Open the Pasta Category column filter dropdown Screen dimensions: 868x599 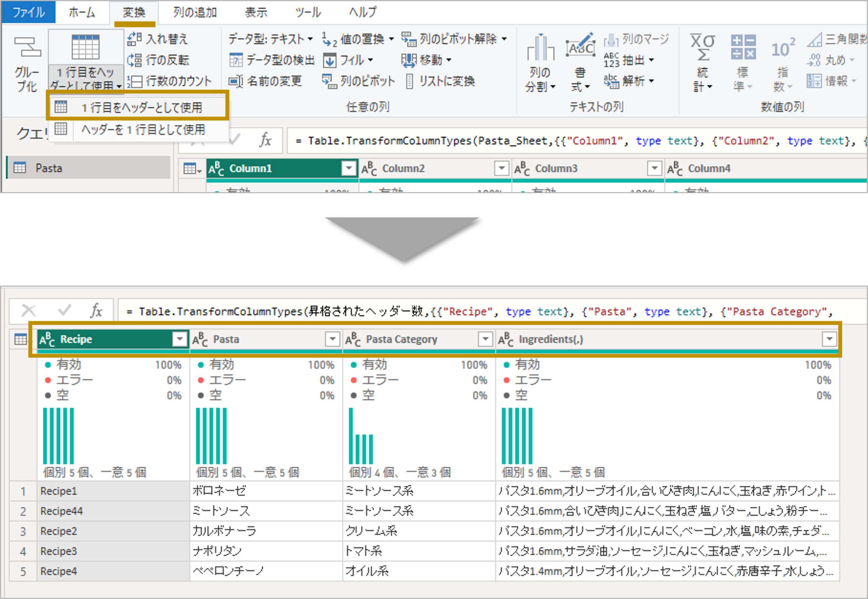(x=485, y=339)
